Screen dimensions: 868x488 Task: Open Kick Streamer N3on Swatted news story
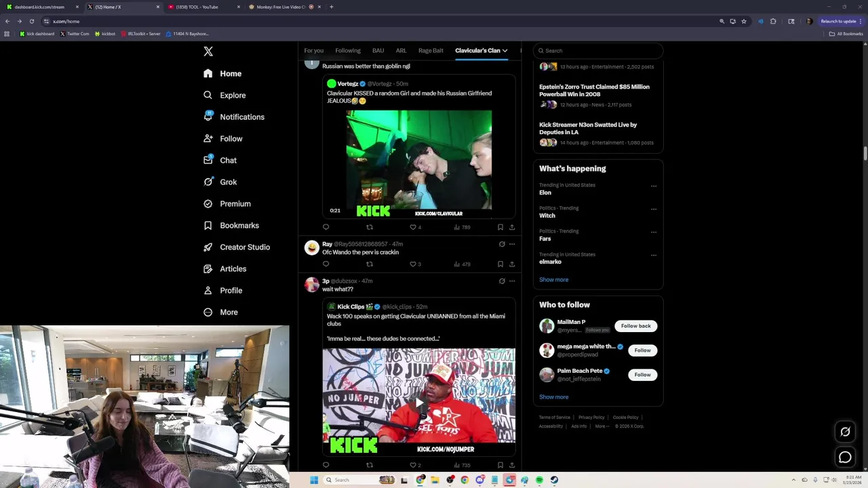pyautogui.click(x=588, y=128)
